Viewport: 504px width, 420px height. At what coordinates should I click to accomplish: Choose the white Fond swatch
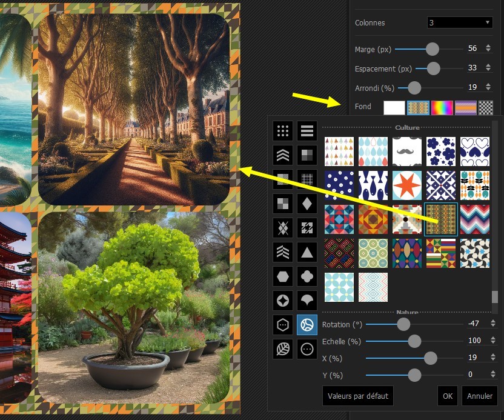(x=394, y=108)
